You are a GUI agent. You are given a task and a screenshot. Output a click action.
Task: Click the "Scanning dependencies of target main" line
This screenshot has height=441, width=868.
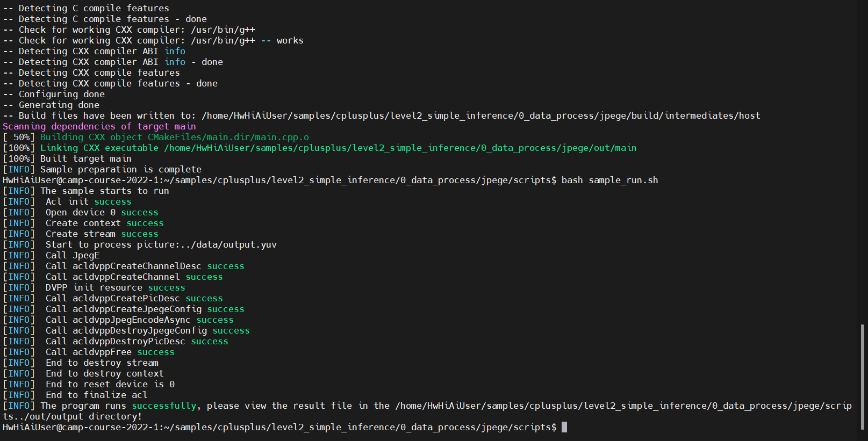[x=99, y=126]
